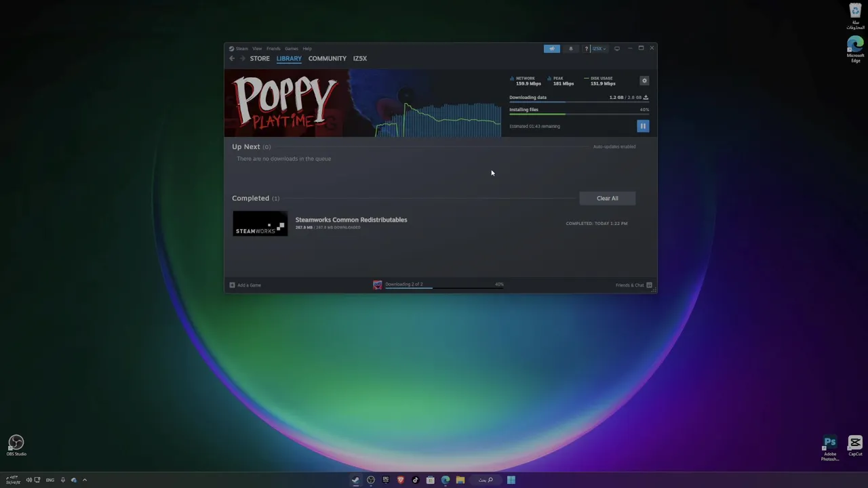Click the bottom download progress bar

pyautogui.click(x=444, y=288)
